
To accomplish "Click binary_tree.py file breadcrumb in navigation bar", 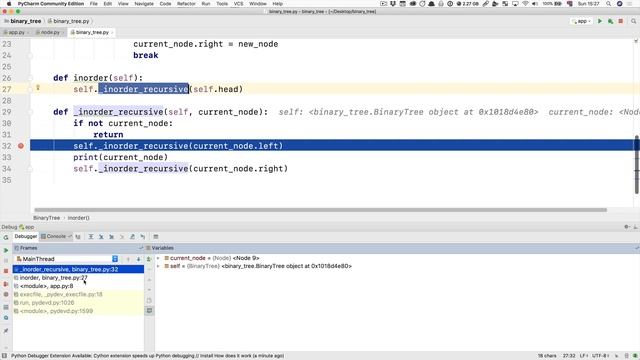I will point(69,21).
